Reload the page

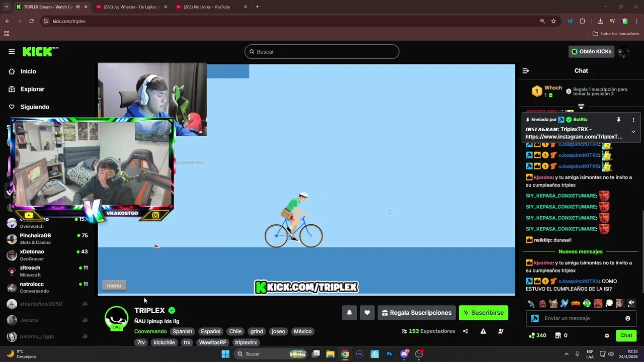[31, 21]
